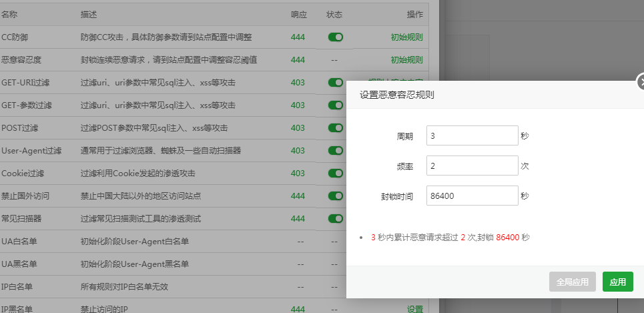Open 初始规则 for 恶意容忍度 row

(x=406, y=60)
